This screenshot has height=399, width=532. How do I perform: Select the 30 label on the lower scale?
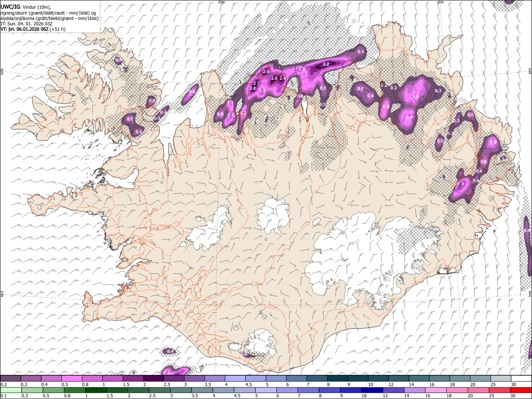click(512, 396)
